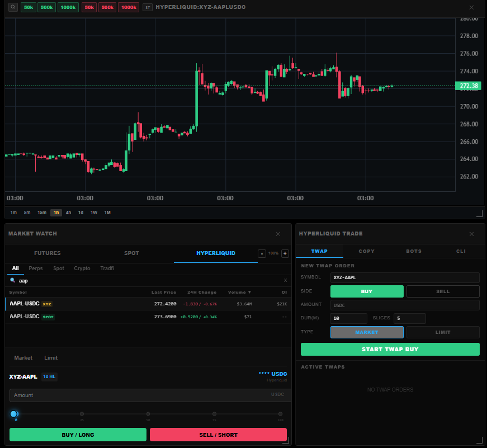Focus the symbol search field containing aap

pyautogui.click(x=149, y=281)
